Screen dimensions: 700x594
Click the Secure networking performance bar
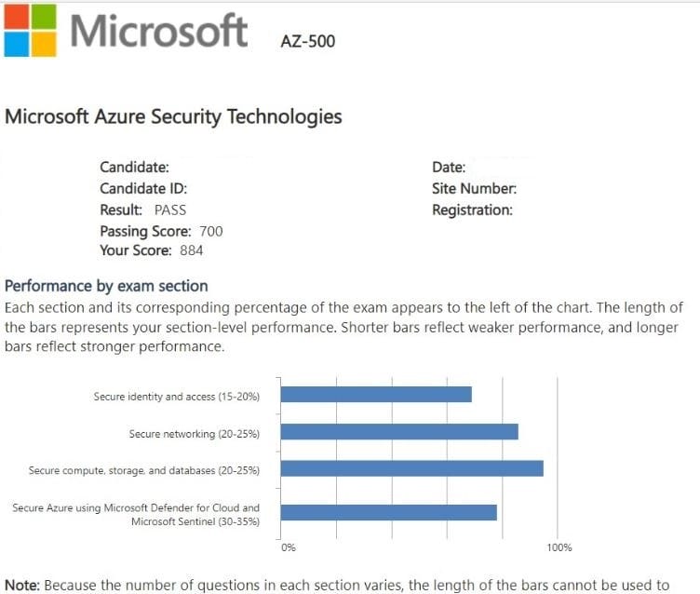tap(399, 432)
